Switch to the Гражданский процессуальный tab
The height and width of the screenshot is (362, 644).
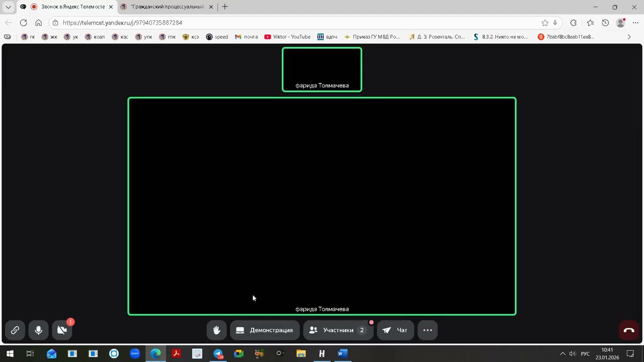coord(167,7)
